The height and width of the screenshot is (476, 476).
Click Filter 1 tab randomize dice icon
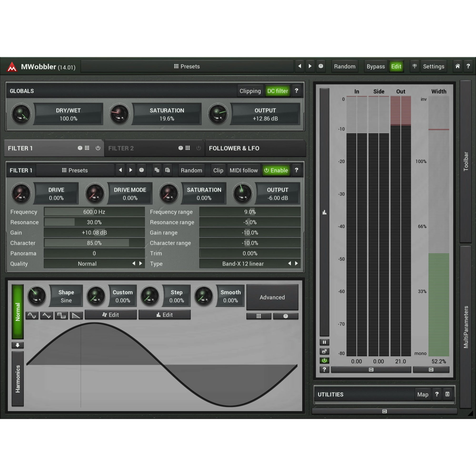pyautogui.click(x=80, y=148)
